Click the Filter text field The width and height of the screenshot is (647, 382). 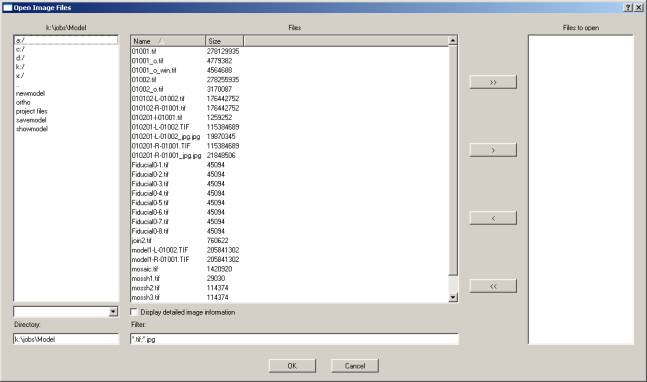294,339
